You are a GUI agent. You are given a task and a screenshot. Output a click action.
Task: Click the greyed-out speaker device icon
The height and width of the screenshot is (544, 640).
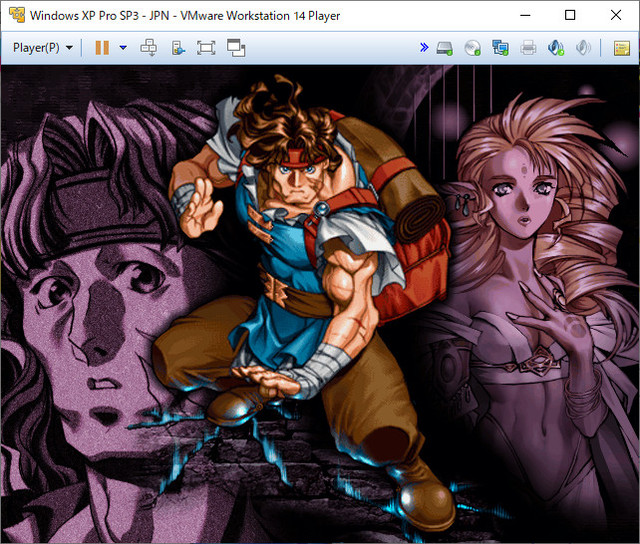583,48
